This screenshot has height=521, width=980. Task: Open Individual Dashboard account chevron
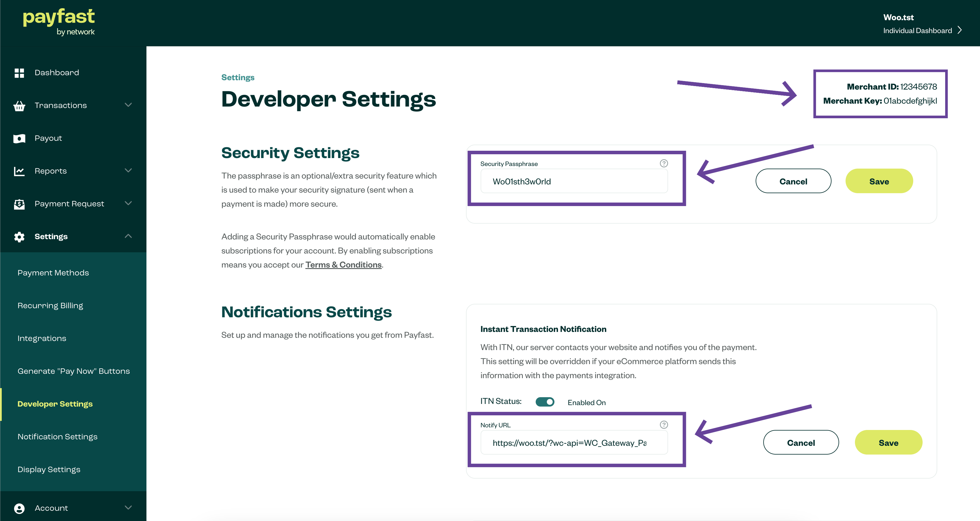click(x=959, y=30)
